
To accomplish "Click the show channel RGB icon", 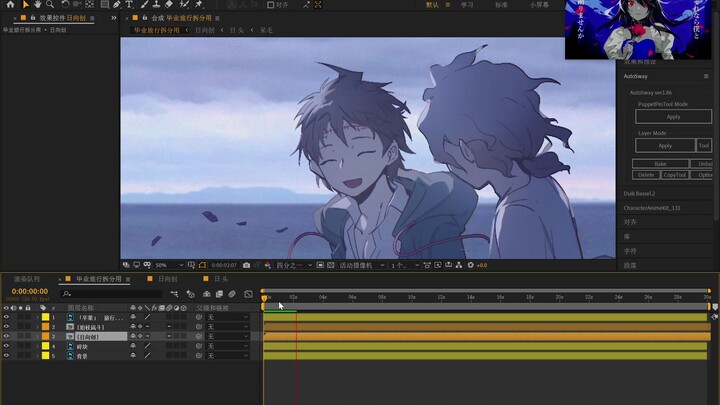I will click(x=268, y=265).
